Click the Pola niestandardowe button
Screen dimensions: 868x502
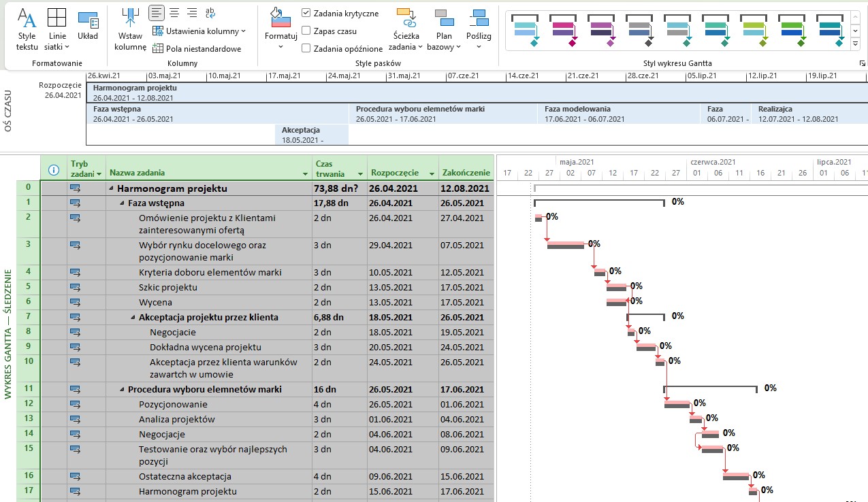pyautogui.click(x=197, y=48)
